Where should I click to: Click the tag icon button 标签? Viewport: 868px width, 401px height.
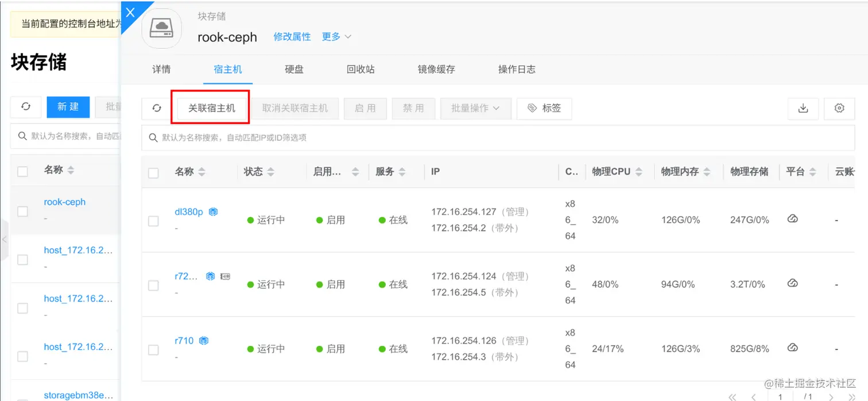(x=544, y=108)
